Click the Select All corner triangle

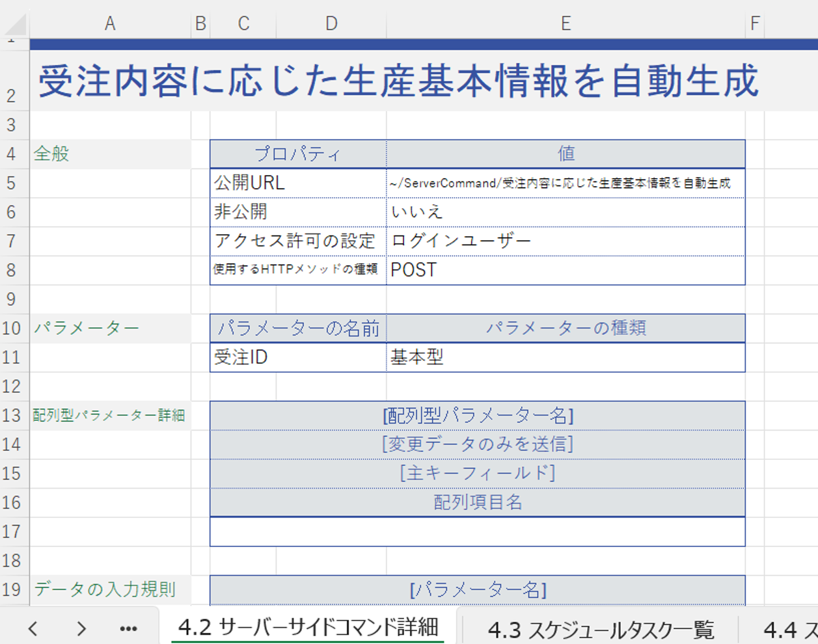pos(14,24)
